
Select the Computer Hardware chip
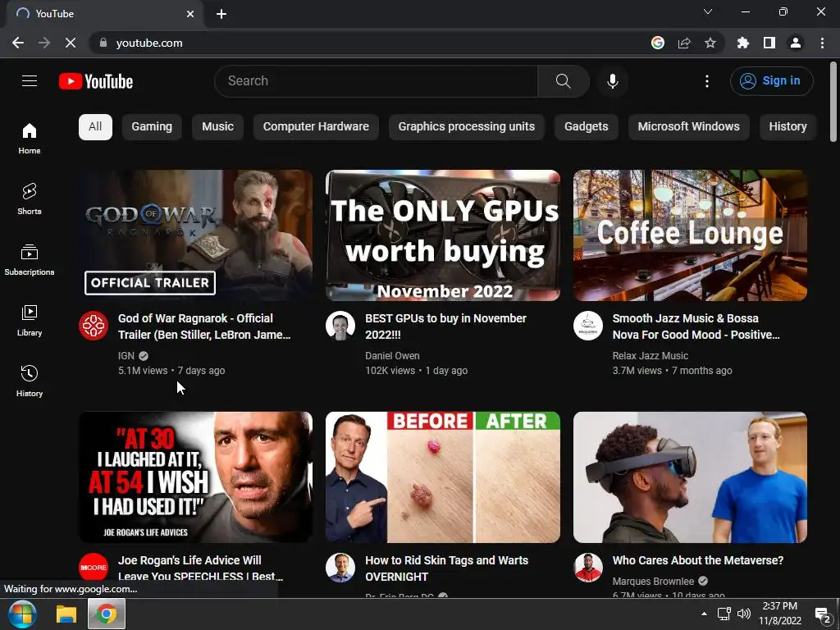tap(316, 127)
